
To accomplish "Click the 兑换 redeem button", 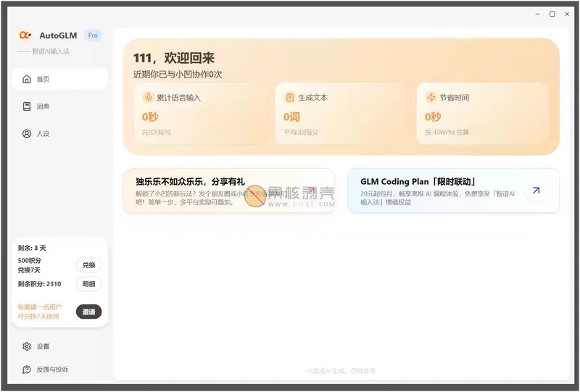I will tap(88, 265).
